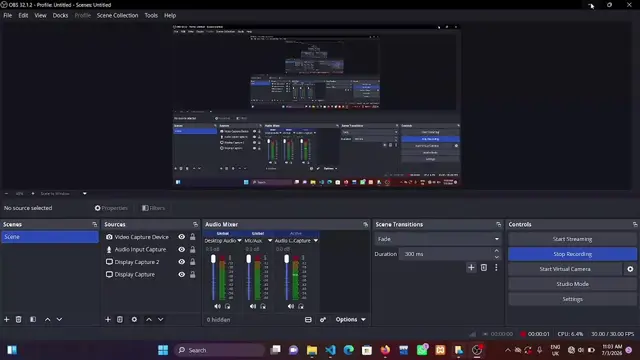The width and height of the screenshot is (640, 360).
Task: Remove the selected scene with trash icon
Action: [x=18, y=320]
